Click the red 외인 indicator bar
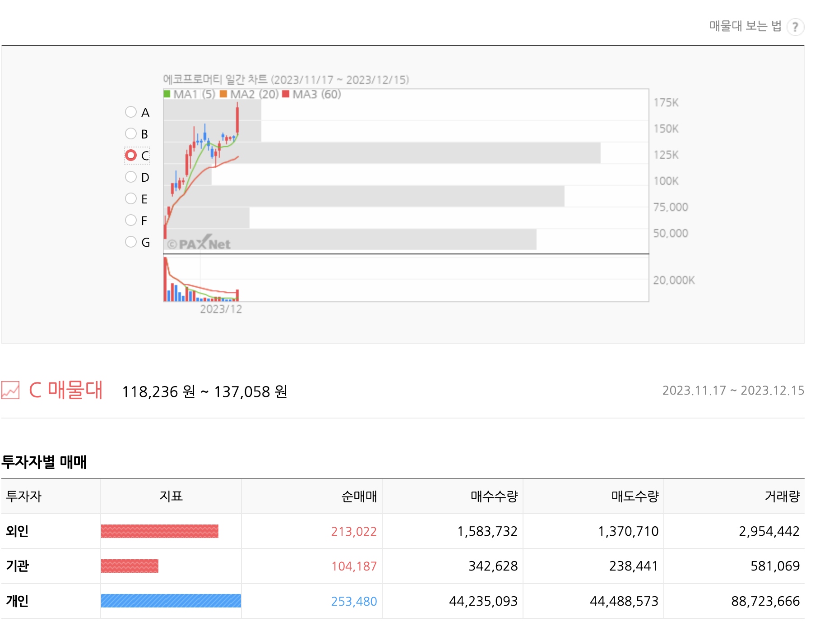This screenshot has height=644, width=815. (159, 532)
